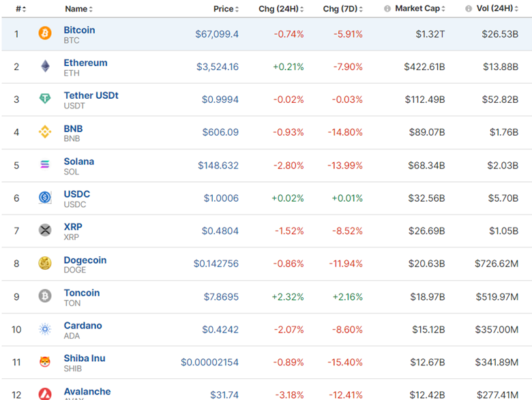532x400 pixels.
Task: Click Shiba Inu price $0.00002154
Action: tap(209, 363)
